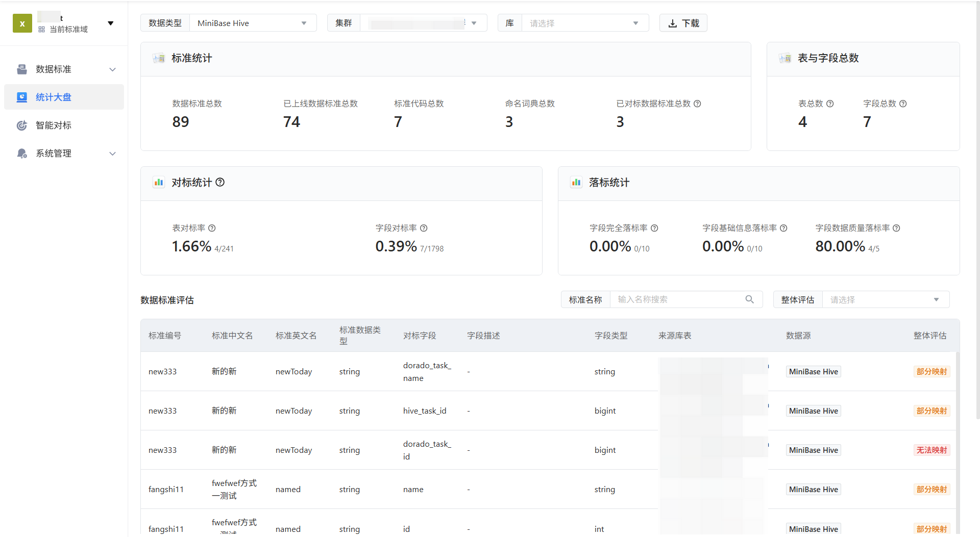Open the 整体评估 filter dropdown
The image size is (980, 537).
pos(885,300)
